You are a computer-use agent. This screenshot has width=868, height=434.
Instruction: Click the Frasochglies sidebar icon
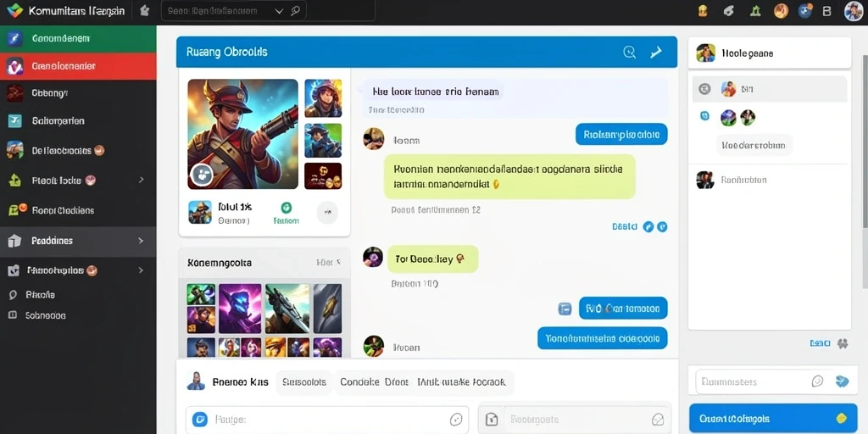coord(14,270)
